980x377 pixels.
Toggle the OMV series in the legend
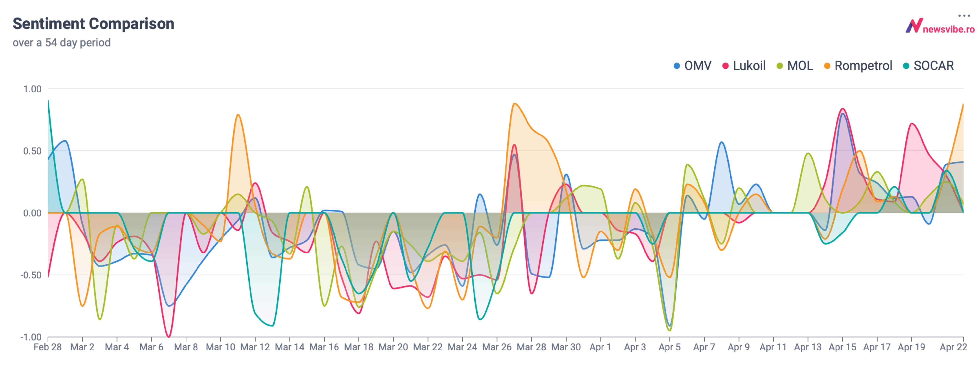pyautogui.click(x=692, y=66)
